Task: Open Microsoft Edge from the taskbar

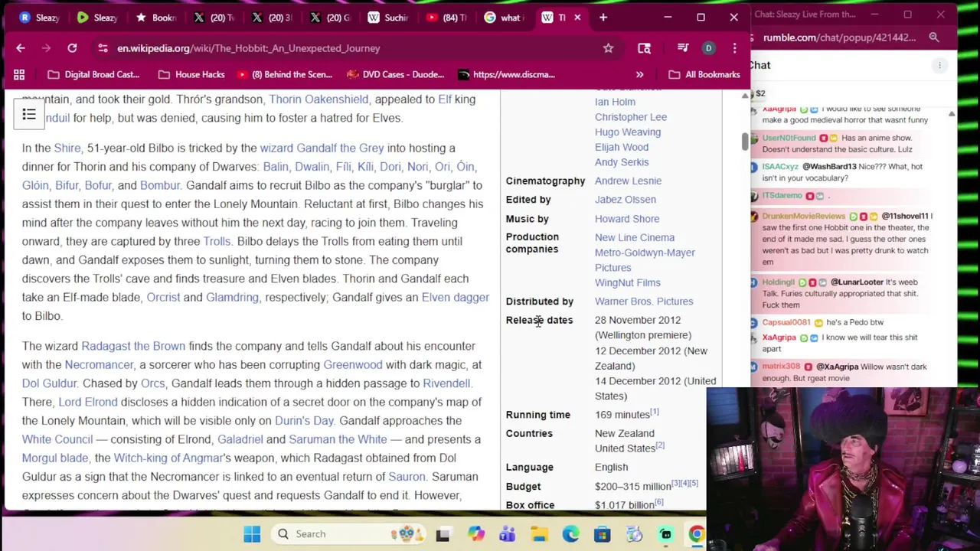Action: [x=571, y=534]
